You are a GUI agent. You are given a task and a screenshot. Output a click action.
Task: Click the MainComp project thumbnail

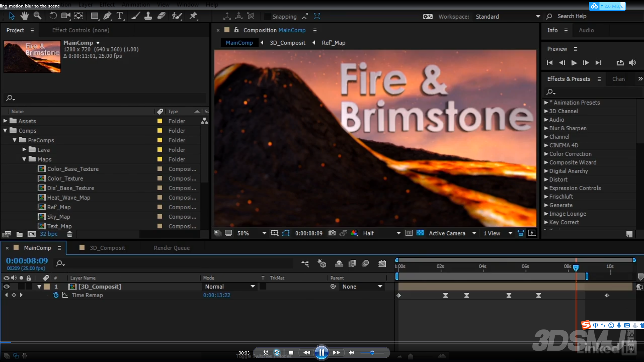32,57
